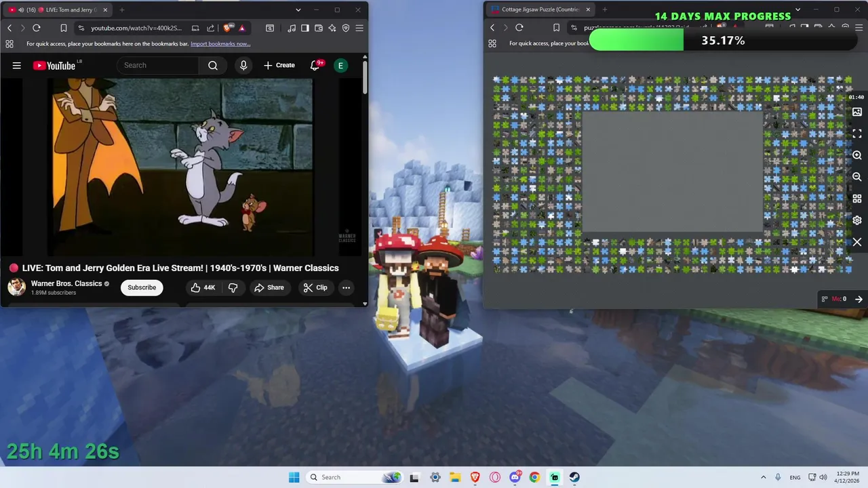Click the empty puzzle assembly board

coord(673,171)
